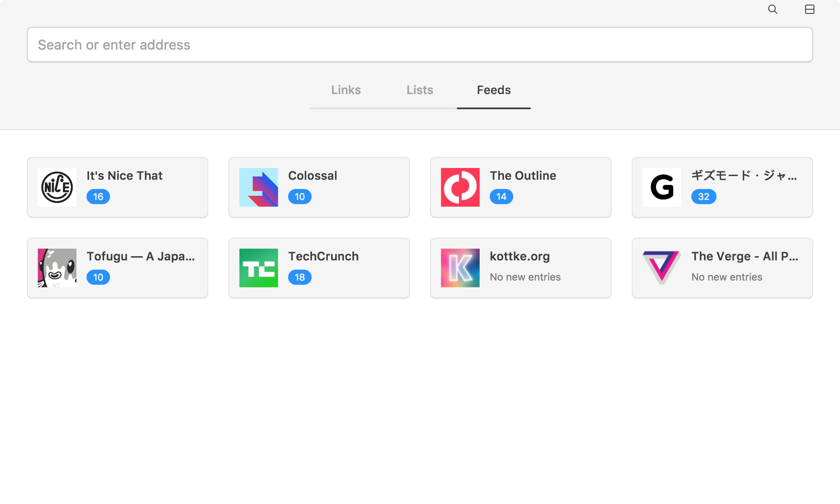The height and width of the screenshot is (504, 840).
Task: Click 'No new entries' under kottke.org
Action: pos(525,277)
